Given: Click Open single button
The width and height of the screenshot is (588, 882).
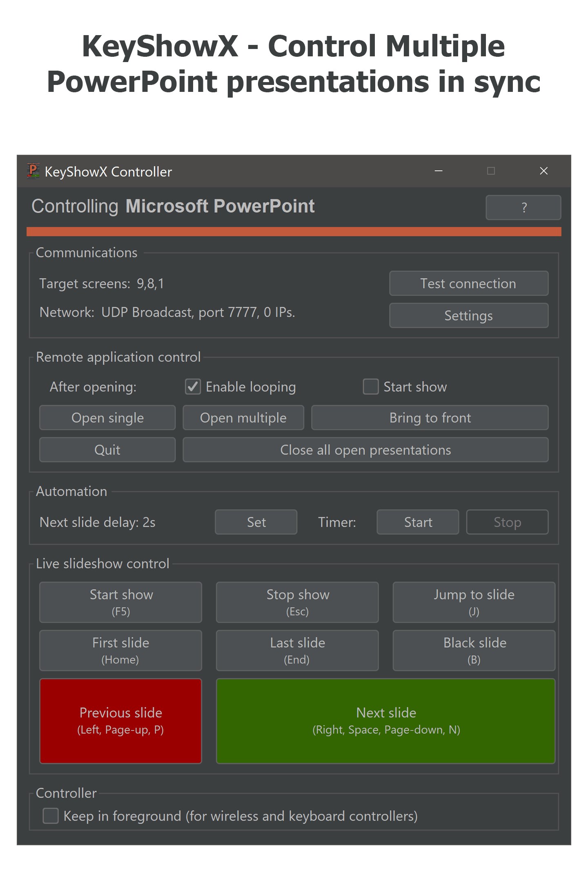Looking at the screenshot, I should point(107,418).
